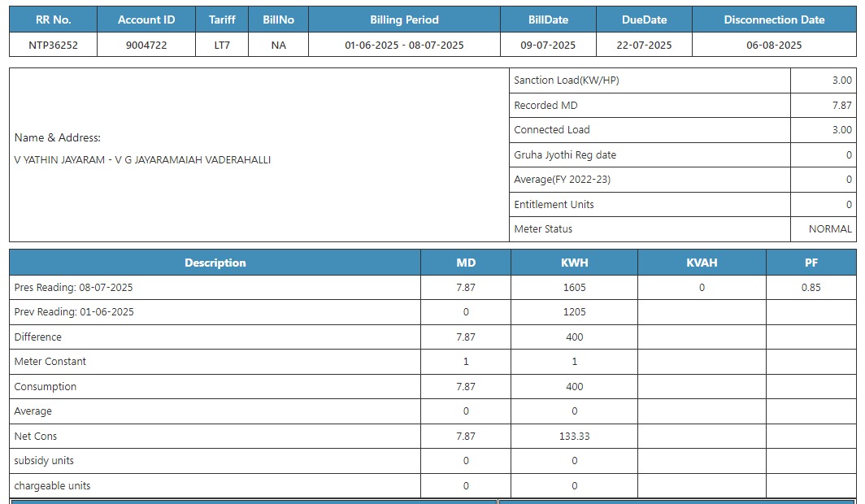Click the Description column header
This screenshot has height=504, width=865.
point(215,263)
